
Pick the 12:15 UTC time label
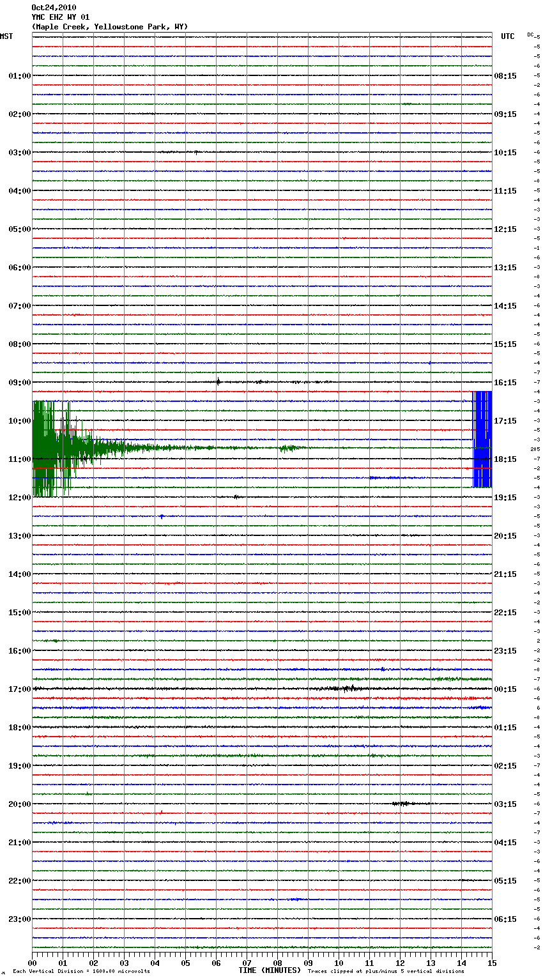tap(505, 229)
